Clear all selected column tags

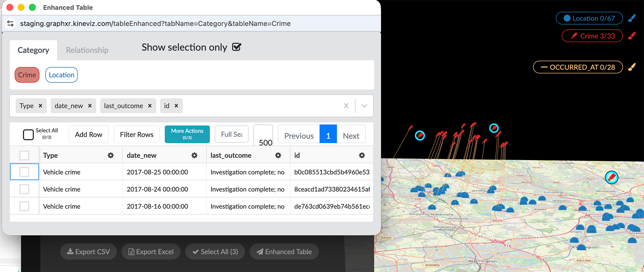(x=346, y=106)
